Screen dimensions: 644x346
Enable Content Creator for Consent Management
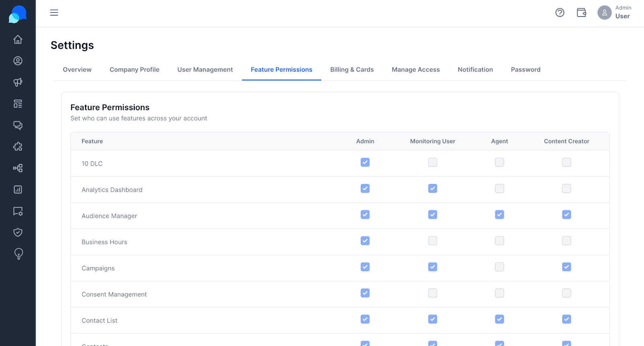(x=567, y=293)
